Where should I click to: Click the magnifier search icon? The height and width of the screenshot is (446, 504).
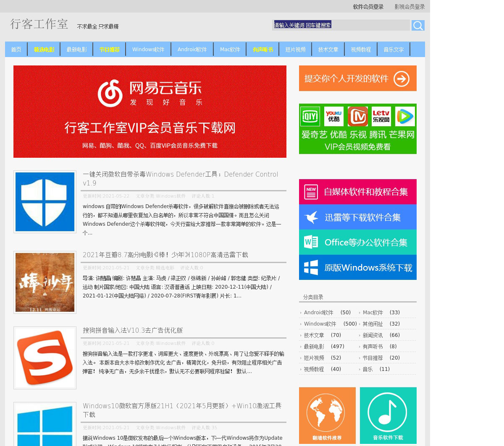pos(417,26)
